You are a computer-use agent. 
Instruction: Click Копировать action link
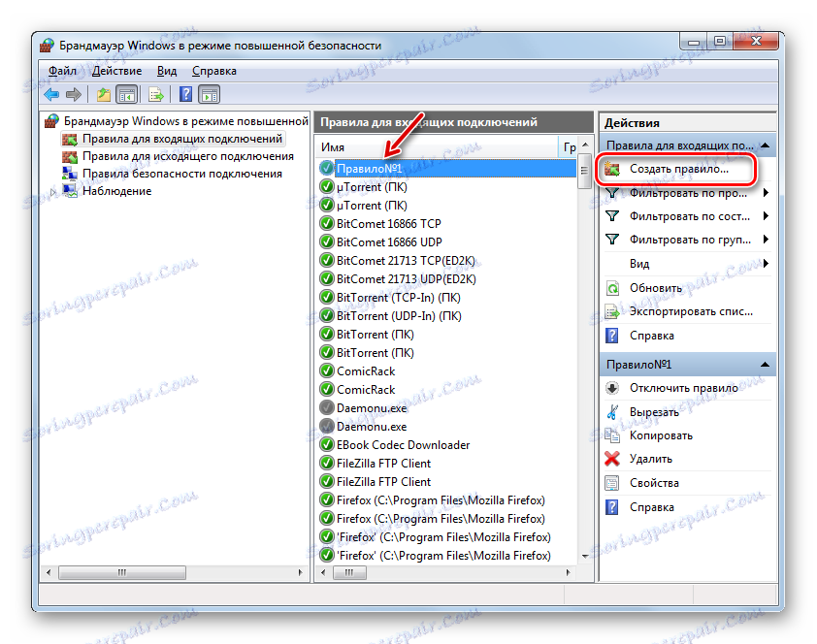pos(661,435)
